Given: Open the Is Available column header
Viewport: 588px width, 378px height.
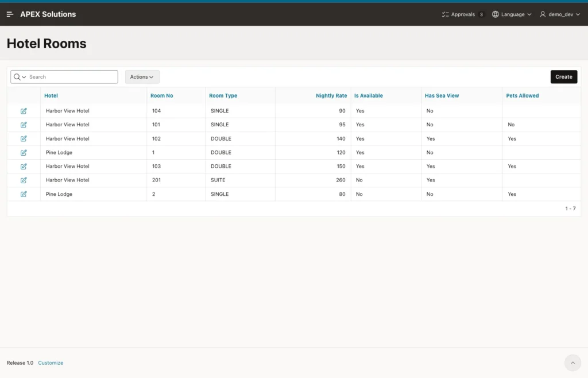Looking at the screenshot, I should click(x=369, y=95).
